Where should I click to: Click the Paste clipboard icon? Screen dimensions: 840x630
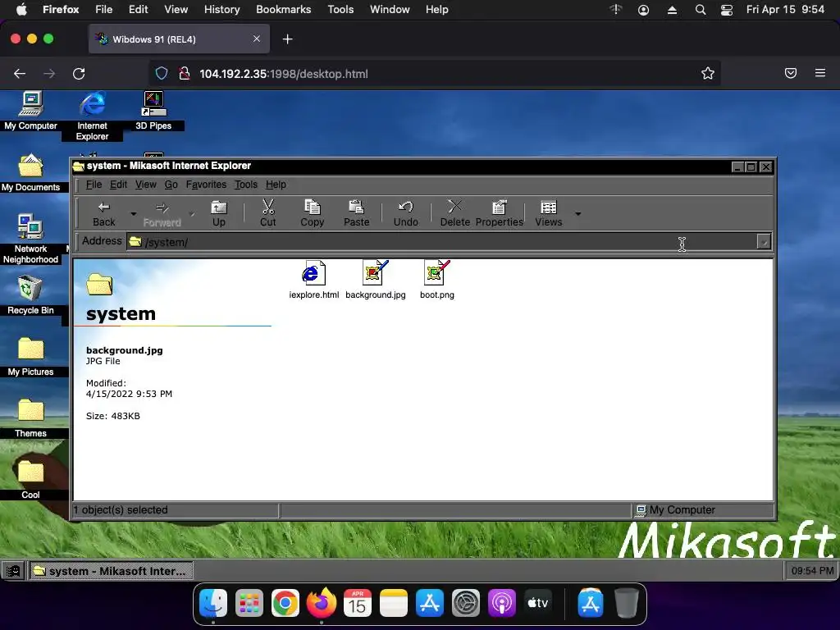(x=356, y=206)
